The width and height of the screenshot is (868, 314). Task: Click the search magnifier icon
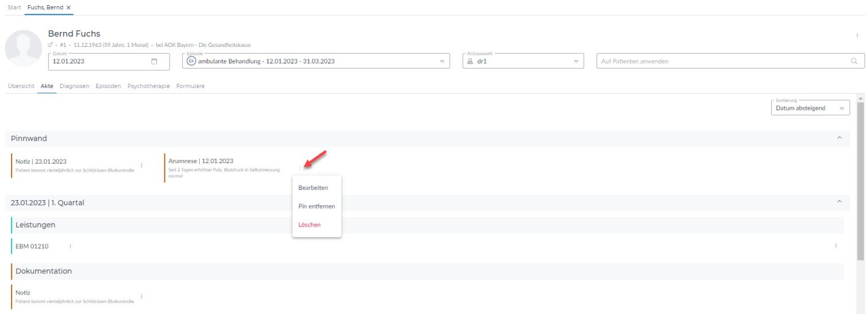click(854, 61)
